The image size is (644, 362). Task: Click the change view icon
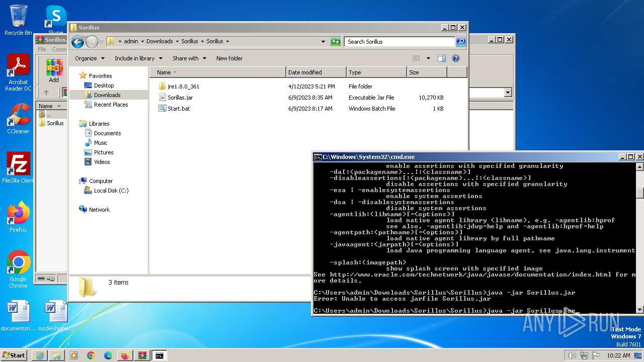tap(416, 58)
